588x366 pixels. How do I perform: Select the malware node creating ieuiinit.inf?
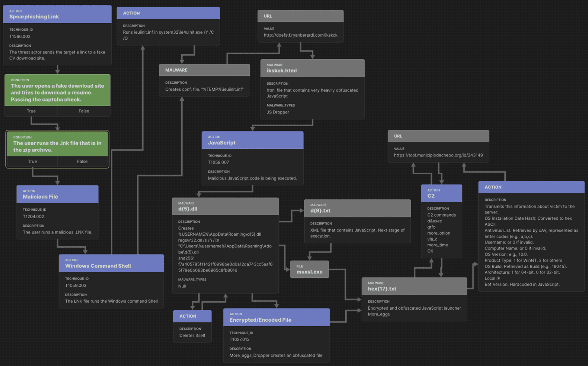204,80
